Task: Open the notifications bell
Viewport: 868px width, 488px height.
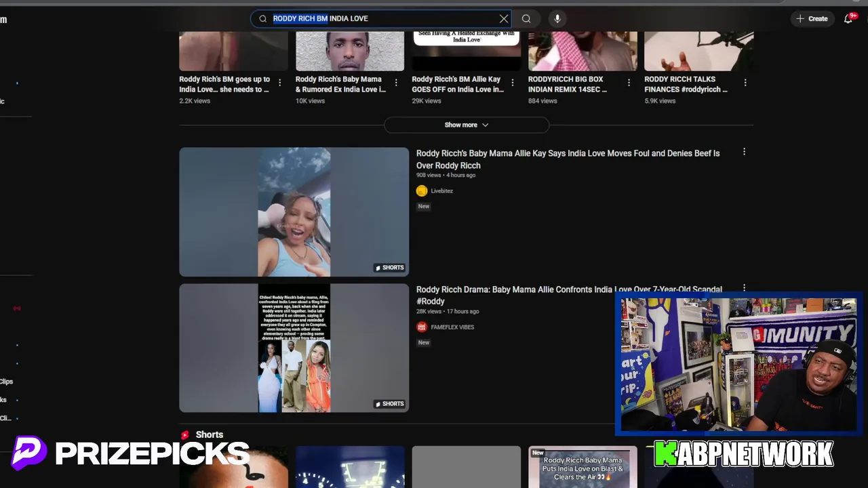Action: (848, 19)
